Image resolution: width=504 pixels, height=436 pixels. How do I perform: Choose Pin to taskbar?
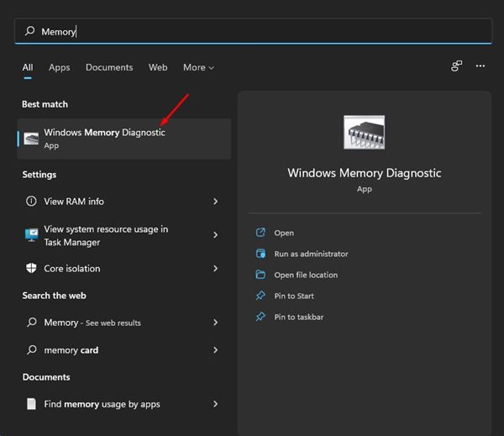(298, 318)
